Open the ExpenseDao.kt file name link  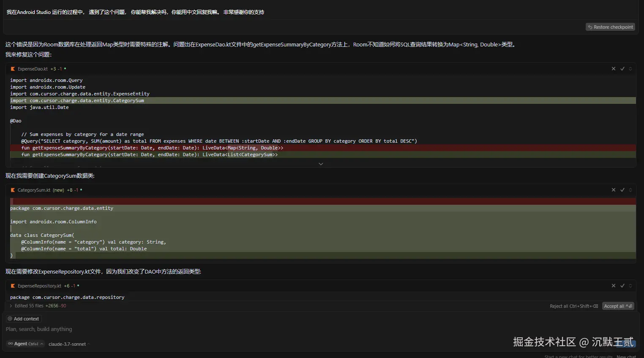click(33, 69)
